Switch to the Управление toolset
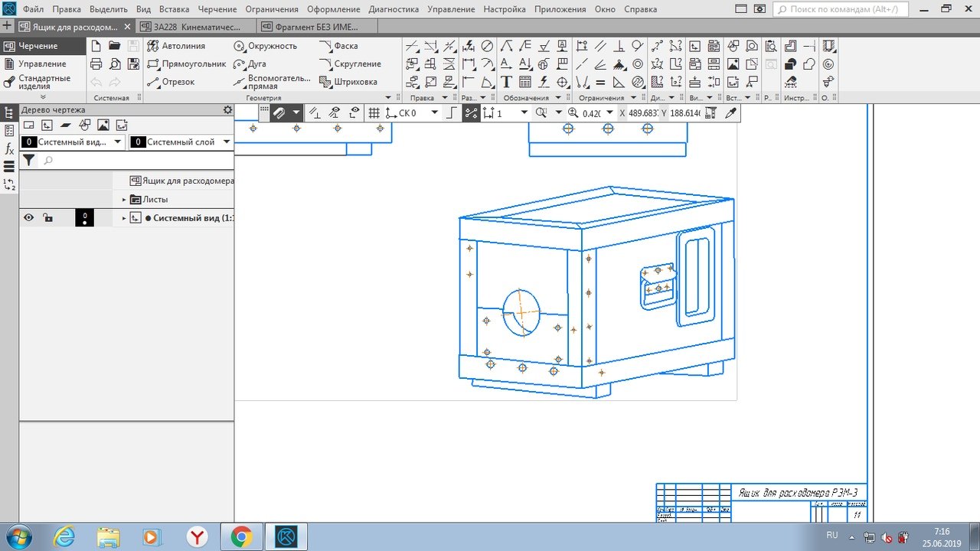Image resolution: width=980 pixels, height=551 pixels. point(41,64)
